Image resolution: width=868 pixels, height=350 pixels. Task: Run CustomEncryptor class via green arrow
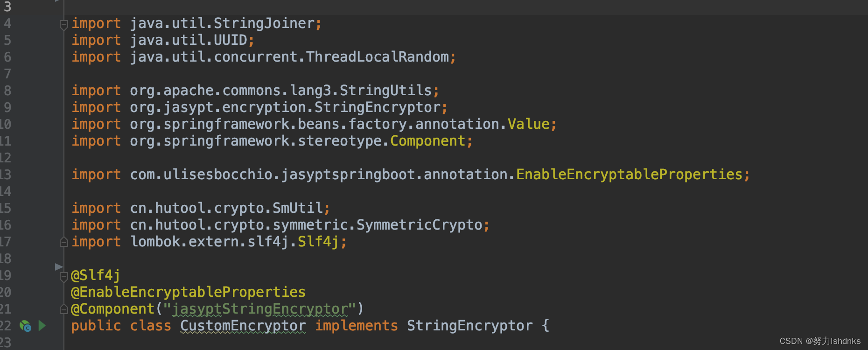point(42,325)
